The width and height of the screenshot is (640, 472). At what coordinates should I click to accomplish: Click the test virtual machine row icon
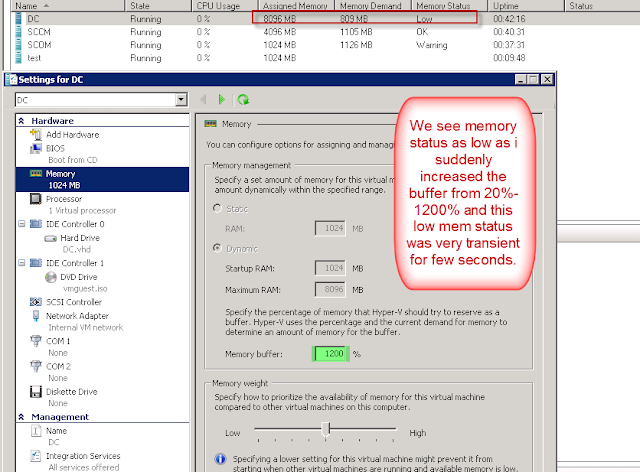click(18, 58)
